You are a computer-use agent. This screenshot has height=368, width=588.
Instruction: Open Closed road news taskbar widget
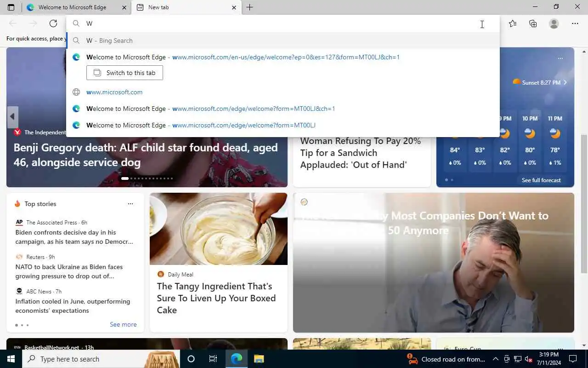coord(446,359)
